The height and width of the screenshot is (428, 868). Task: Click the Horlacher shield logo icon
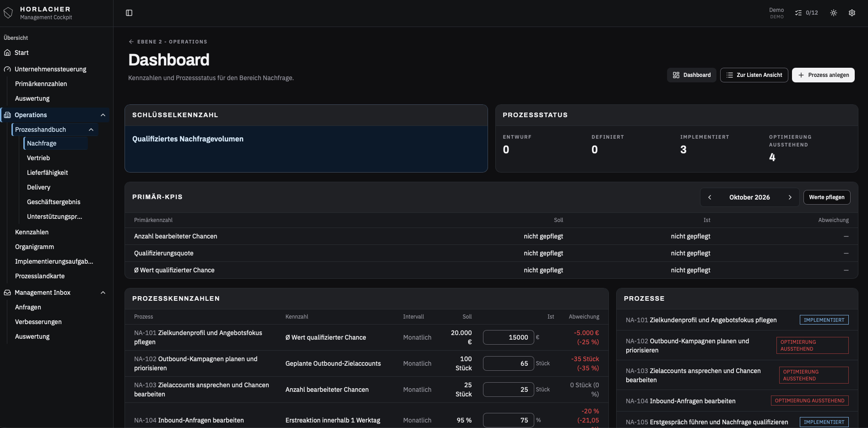pyautogui.click(x=8, y=13)
